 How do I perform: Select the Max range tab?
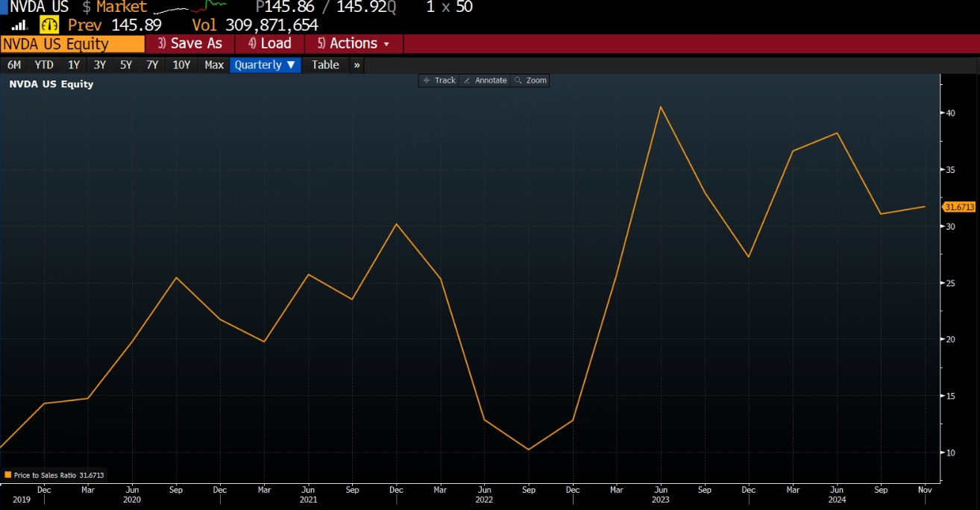point(214,65)
